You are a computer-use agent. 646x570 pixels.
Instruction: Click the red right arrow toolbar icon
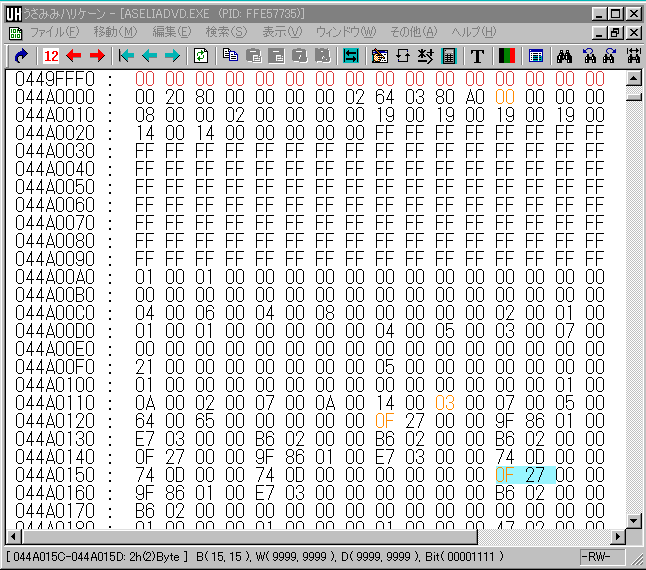[97, 56]
